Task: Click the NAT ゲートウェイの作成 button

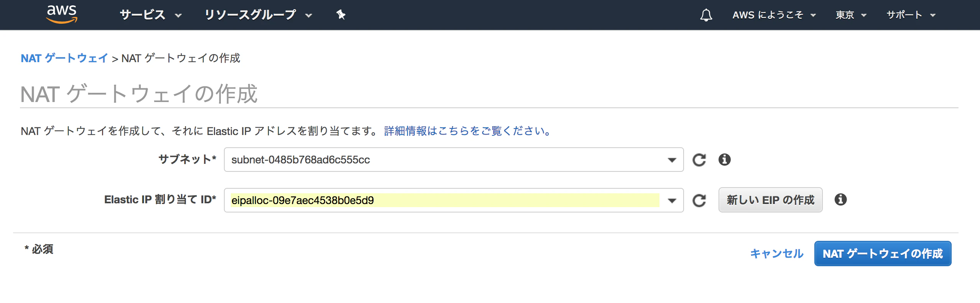Action: click(x=883, y=253)
